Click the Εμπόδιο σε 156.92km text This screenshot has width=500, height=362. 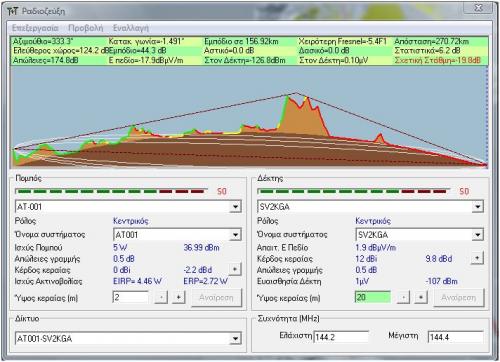(241, 42)
